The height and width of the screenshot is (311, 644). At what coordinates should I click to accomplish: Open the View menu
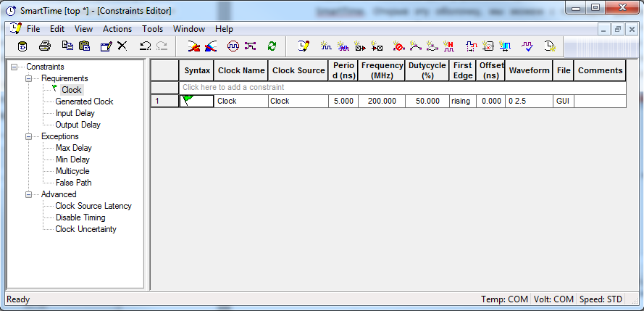click(84, 29)
